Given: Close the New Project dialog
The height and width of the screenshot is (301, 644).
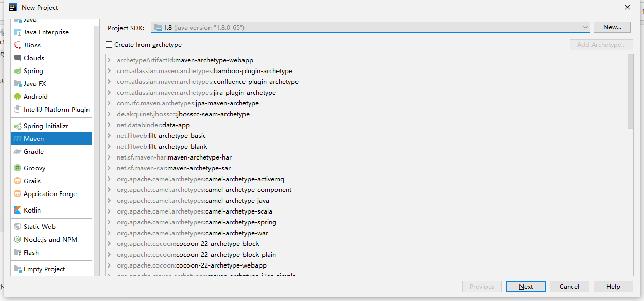Looking at the screenshot, I should [x=627, y=7].
